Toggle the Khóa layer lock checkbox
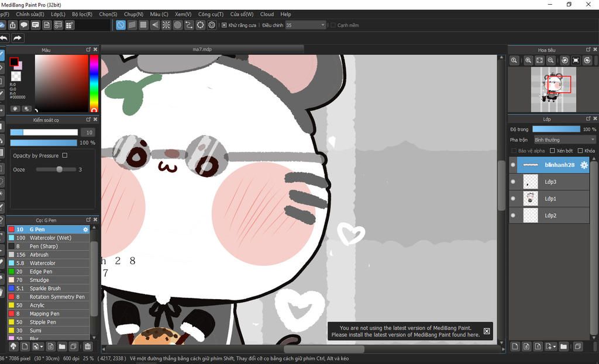The width and height of the screenshot is (599, 364). coord(580,151)
